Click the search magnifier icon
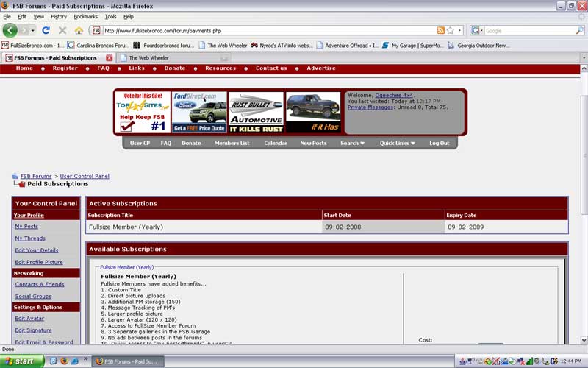This screenshot has width=588, height=368. (580, 30)
